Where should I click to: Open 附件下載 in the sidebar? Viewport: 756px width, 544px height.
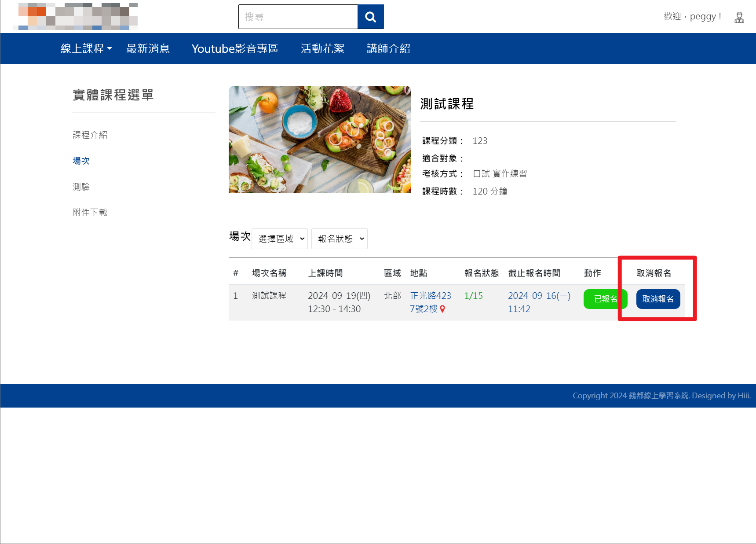coord(90,213)
